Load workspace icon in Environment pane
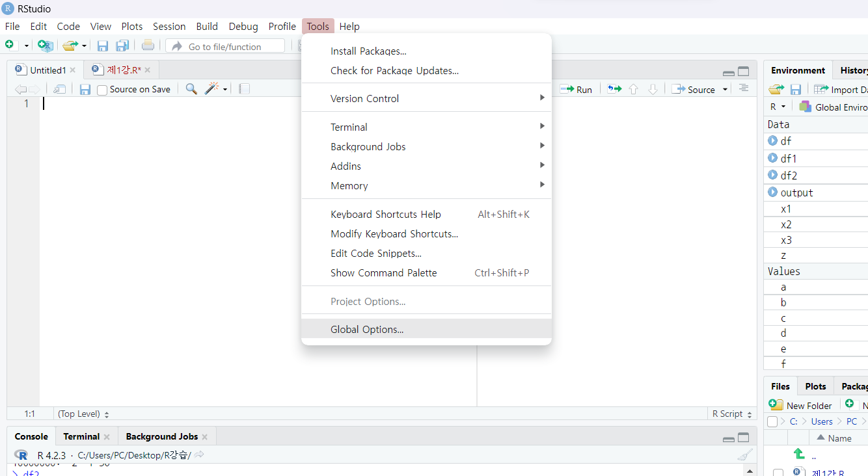 (776, 89)
